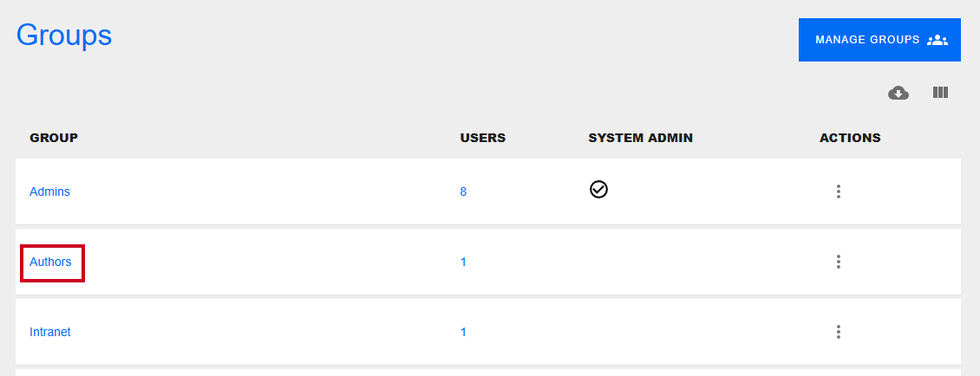Open actions menu for Admins row
980x376 pixels.
tap(838, 191)
